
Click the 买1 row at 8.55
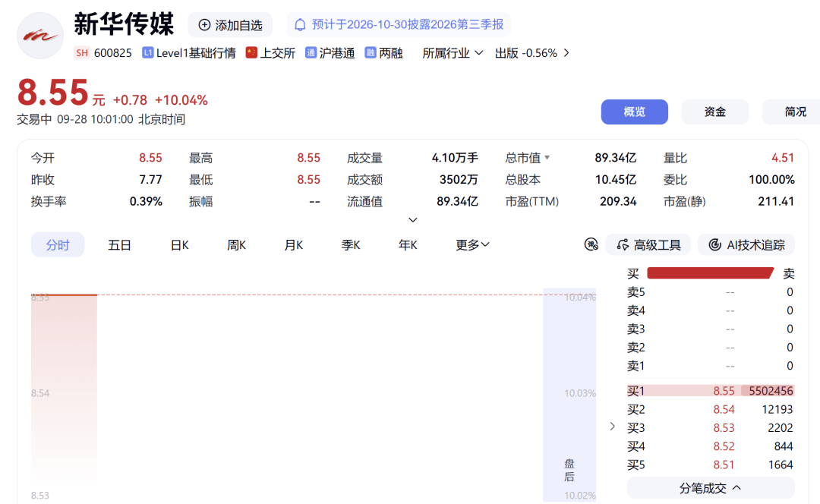pyautogui.click(x=711, y=391)
